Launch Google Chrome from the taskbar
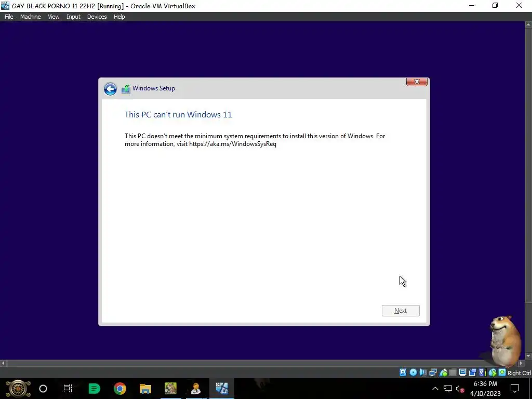The height and width of the screenshot is (399, 532). tap(120, 389)
